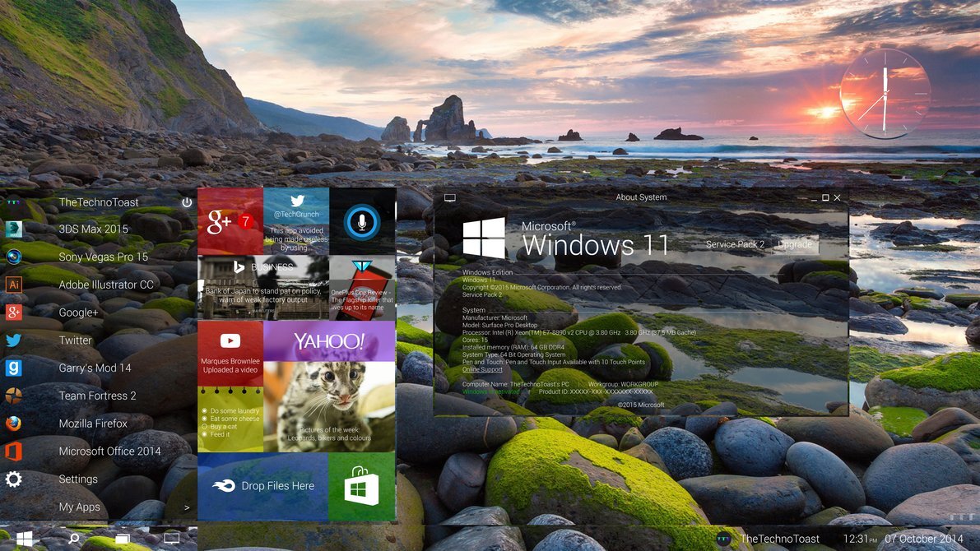Open Settings gear icon
This screenshot has height=551, width=980.
(14, 479)
